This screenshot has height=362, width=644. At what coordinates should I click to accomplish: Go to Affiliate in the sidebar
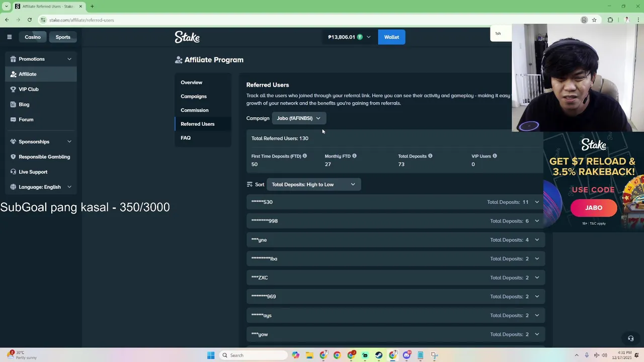(x=41, y=74)
